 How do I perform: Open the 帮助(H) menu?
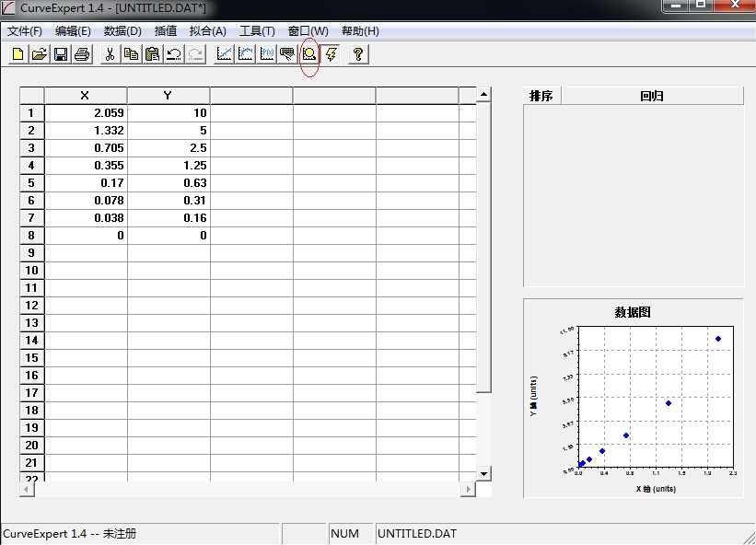360,31
